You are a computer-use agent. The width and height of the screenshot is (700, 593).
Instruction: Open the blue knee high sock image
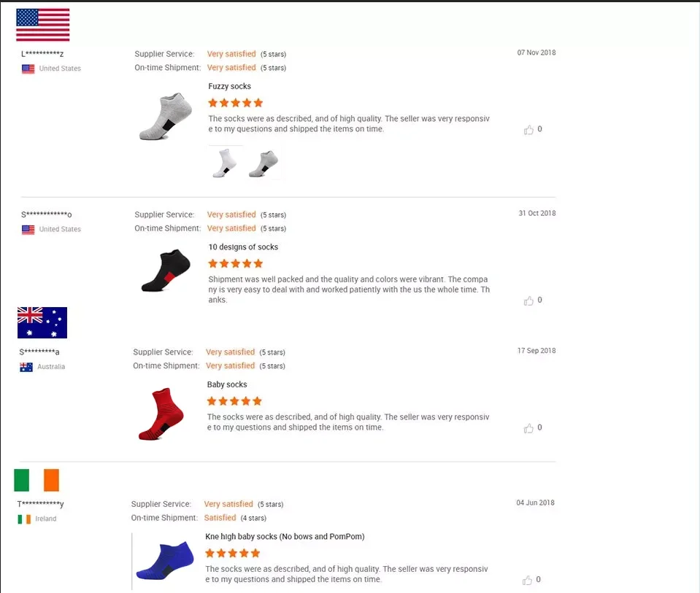click(x=165, y=560)
